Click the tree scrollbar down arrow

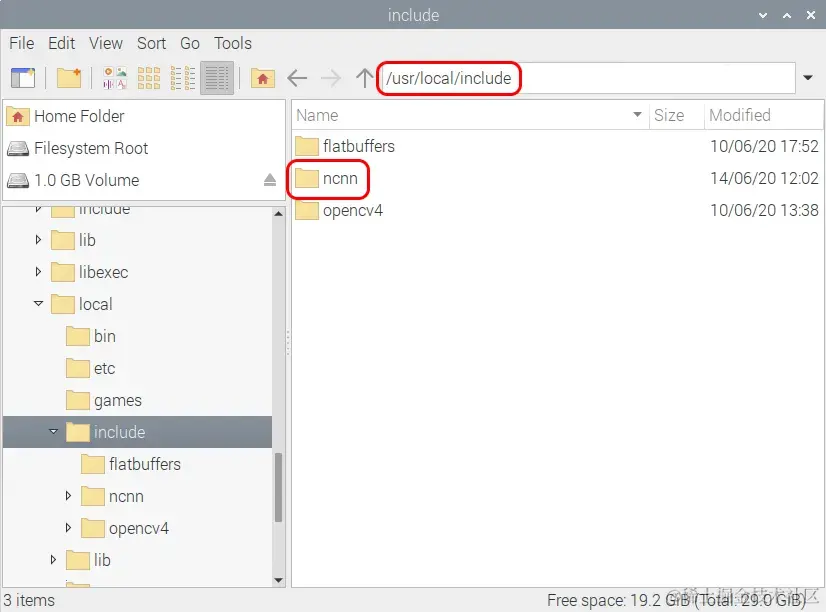point(279,580)
